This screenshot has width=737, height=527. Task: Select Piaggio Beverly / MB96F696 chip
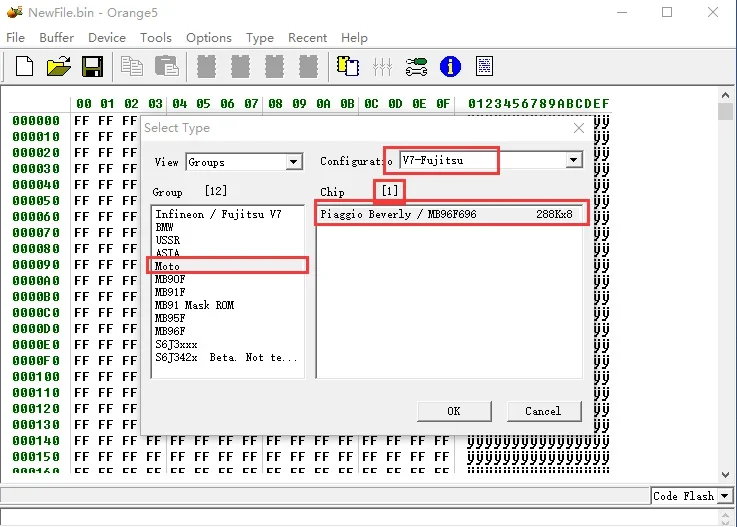pyautogui.click(x=449, y=214)
